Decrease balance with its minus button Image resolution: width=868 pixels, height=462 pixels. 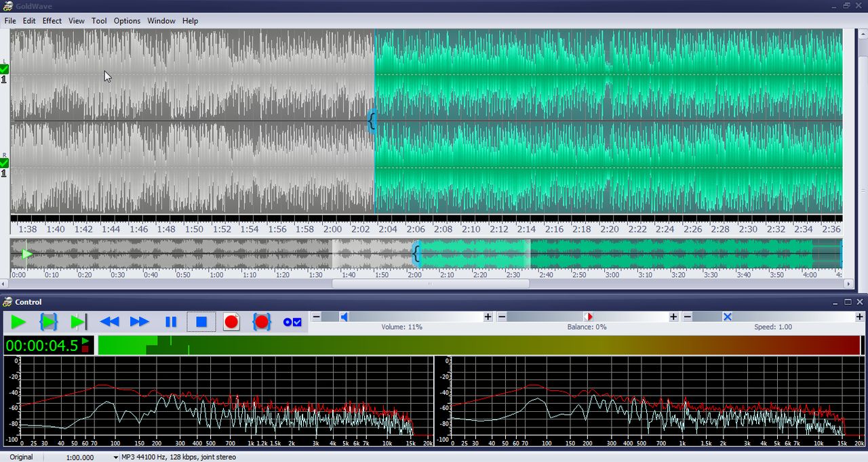(x=502, y=317)
